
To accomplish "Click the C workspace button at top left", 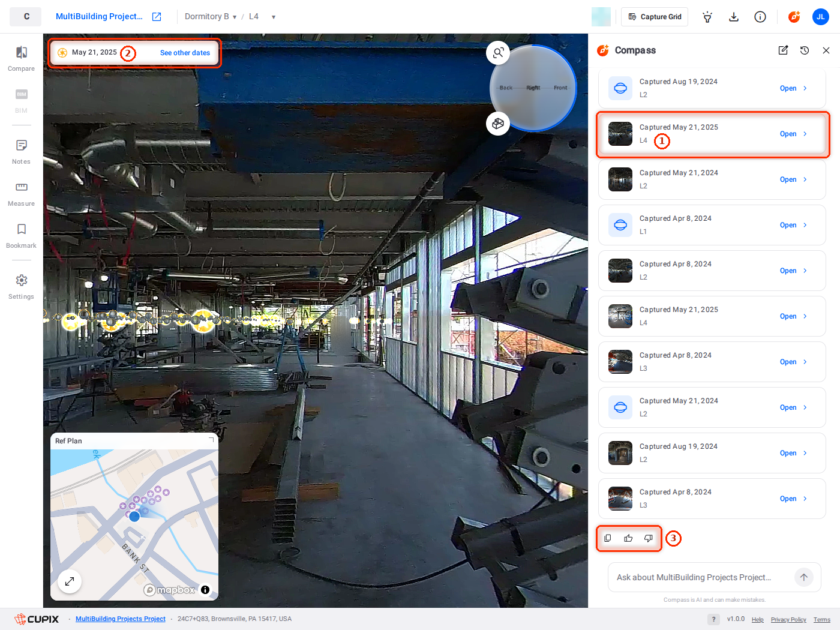I will (x=26, y=17).
